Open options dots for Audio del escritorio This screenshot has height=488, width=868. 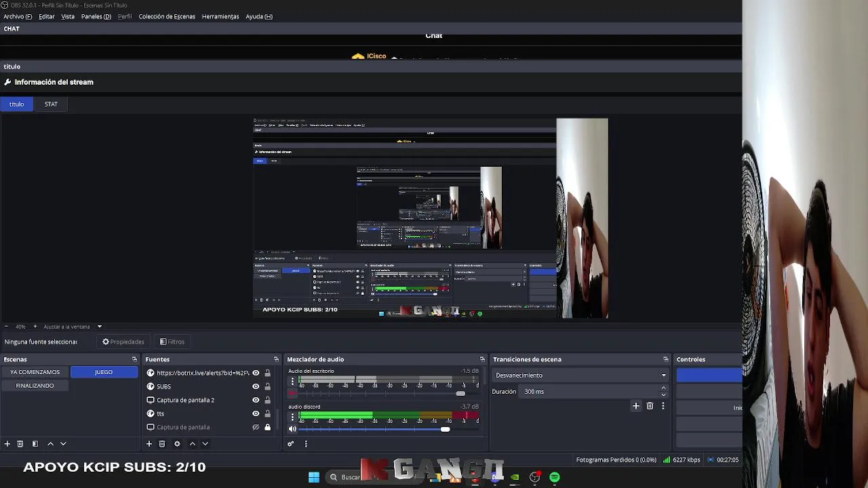click(292, 382)
